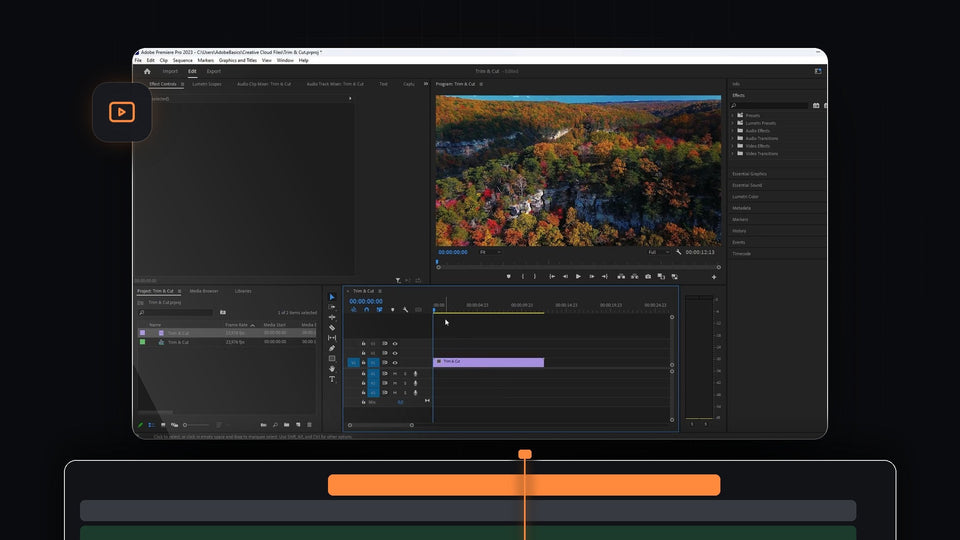Select the Razor tool

tap(332, 328)
